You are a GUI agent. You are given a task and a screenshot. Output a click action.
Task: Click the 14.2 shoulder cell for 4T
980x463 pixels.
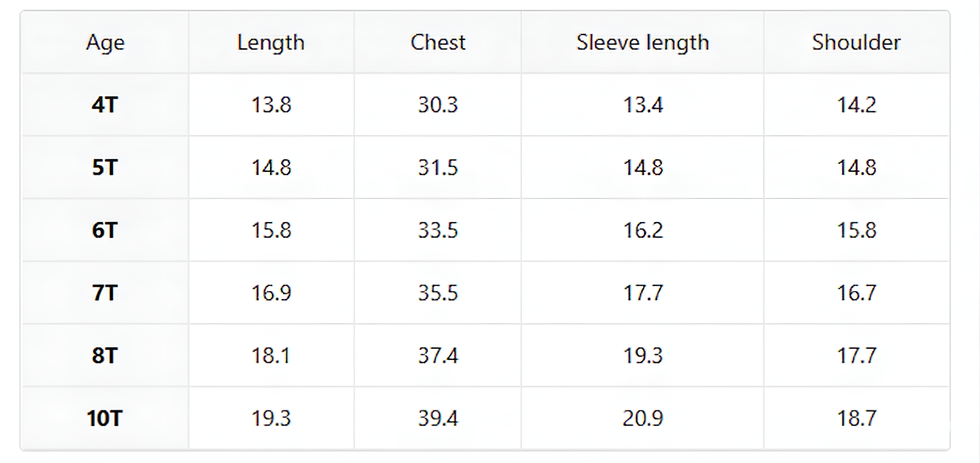pyautogui.click(x=856, y=105)
